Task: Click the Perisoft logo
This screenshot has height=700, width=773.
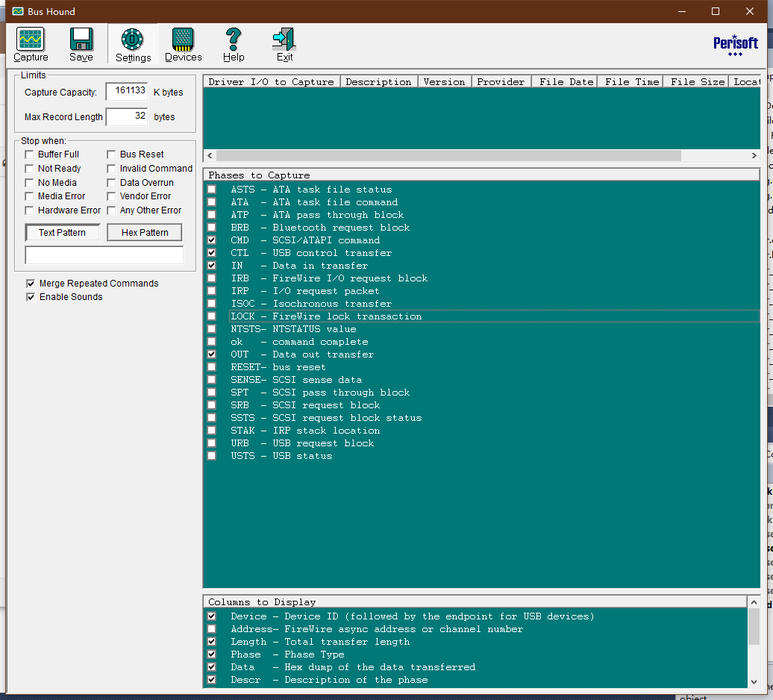Action: [x=736, y=46]
